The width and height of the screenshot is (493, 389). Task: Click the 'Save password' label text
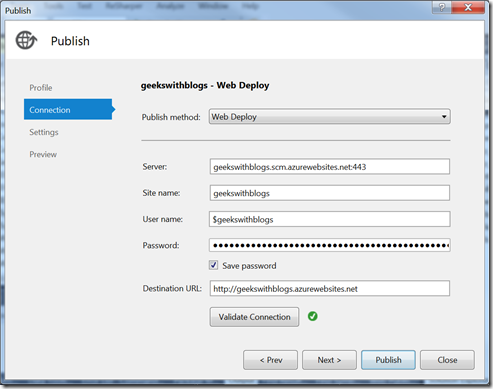(249, 266)
